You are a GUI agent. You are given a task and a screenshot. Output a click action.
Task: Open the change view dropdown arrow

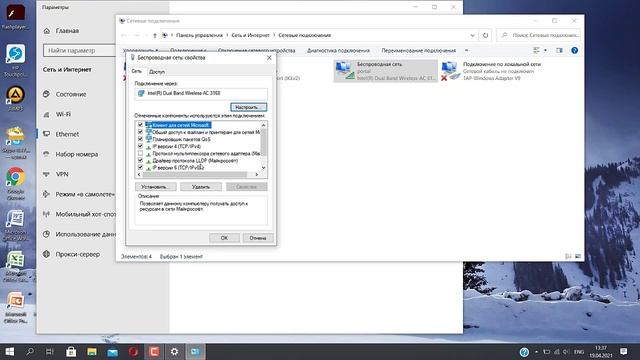545,51
